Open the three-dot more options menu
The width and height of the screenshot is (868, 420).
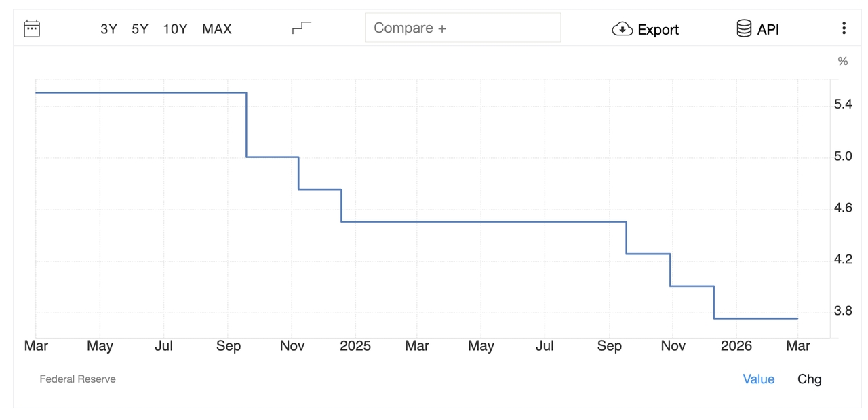[844, 28]
